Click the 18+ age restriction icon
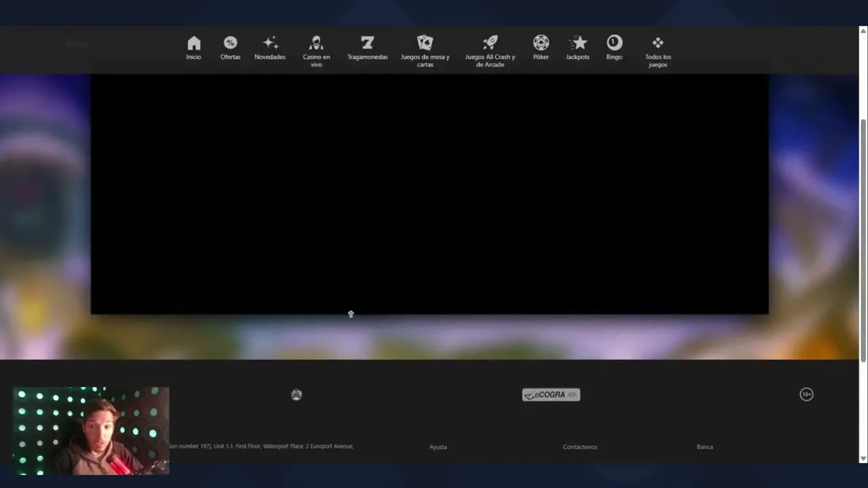The height and width of the screenshot is (488, 868). click(x=806, y=394)
